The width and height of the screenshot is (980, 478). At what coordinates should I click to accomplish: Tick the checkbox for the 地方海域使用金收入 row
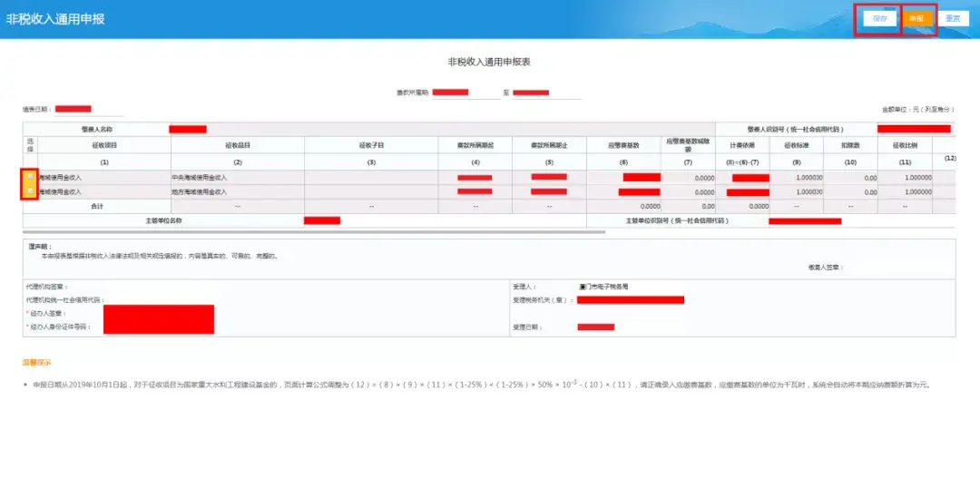click(30, 191)
